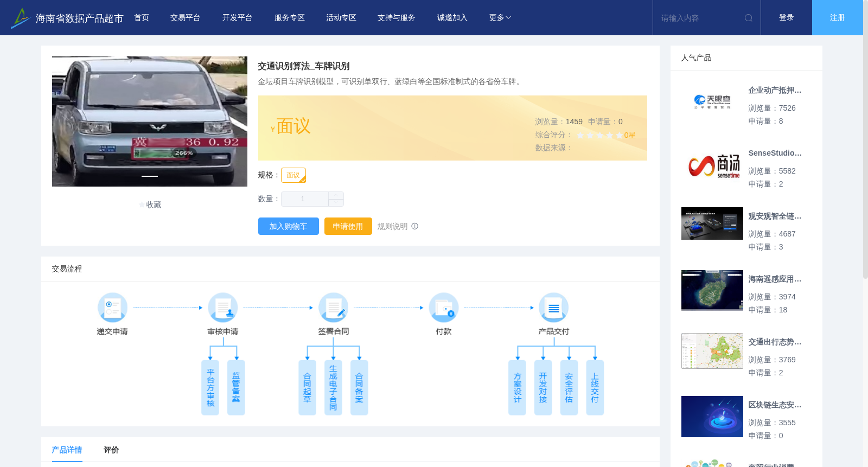This screenshot has height=467, width=868.
Task: Click 申请使用 button
Action: pyautogui.click(x=348, y=226)
